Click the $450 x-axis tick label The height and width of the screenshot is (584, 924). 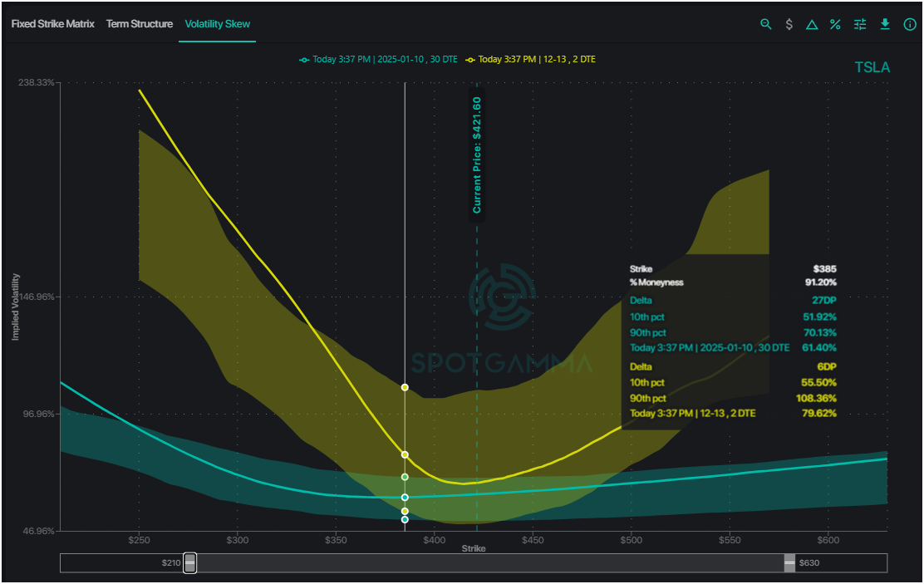pyautogui.click(x=533, y=540)
